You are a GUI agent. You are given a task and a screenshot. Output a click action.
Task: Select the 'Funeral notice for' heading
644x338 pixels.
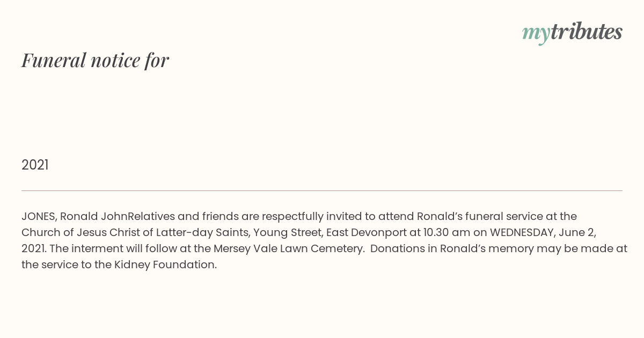click(x=95, y=60)
